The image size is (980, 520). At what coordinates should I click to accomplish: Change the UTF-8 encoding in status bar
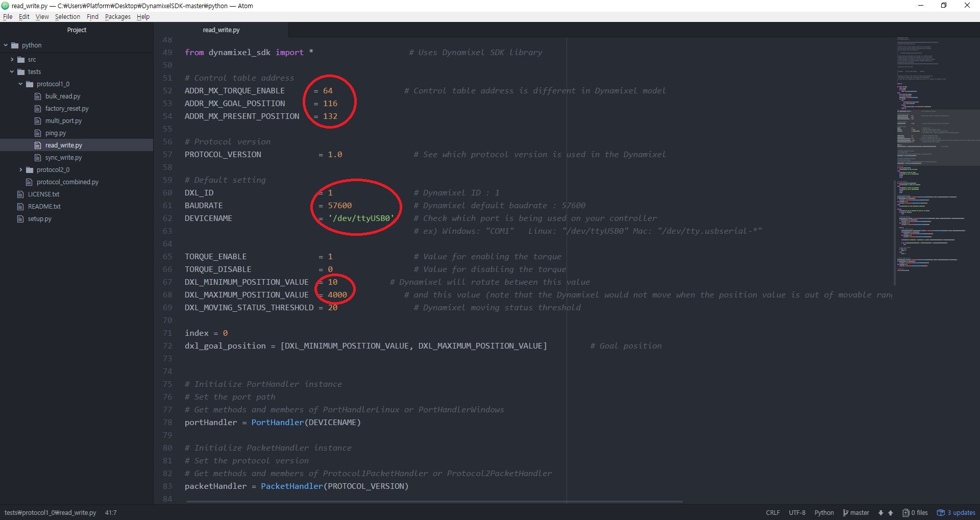[797, 513]
